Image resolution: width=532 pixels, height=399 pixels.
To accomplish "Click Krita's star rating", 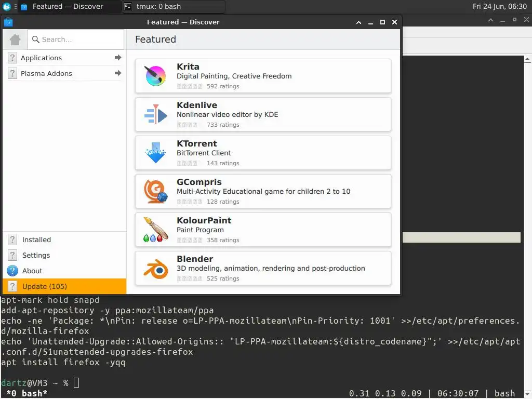I will tap(189, 86).
